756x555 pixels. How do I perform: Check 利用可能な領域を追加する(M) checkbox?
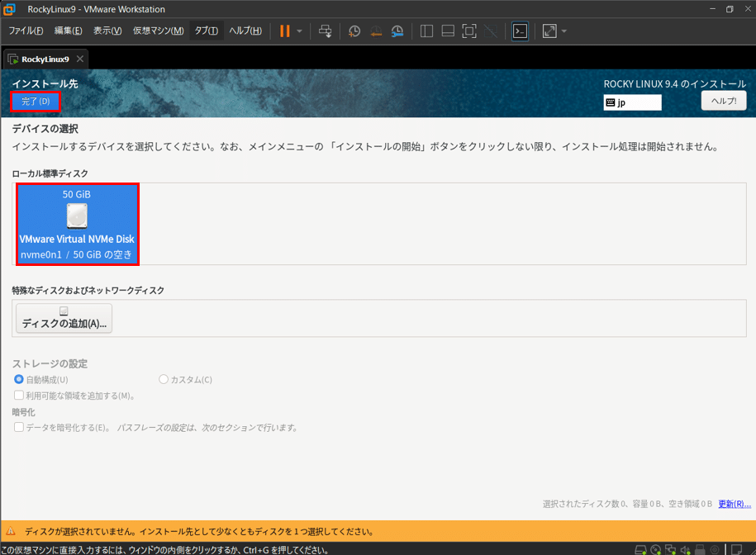tap(19, 396)
